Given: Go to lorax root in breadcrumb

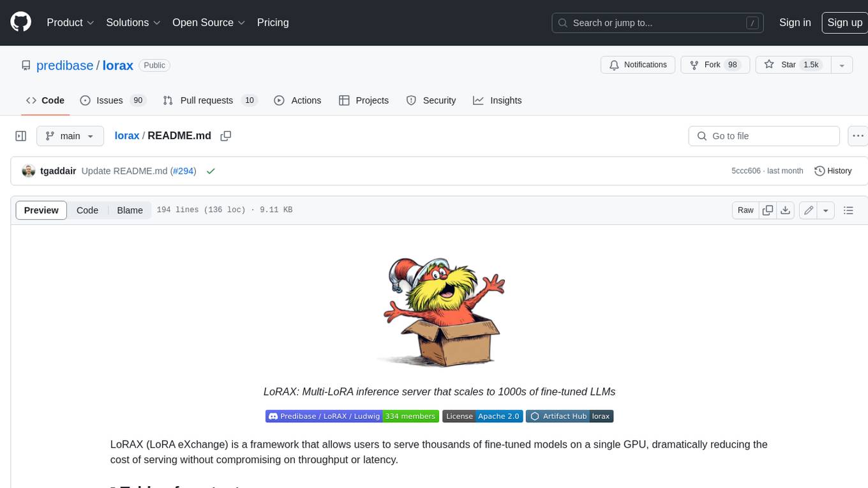Looking at the screenshot, I should click(x=127, y=136).
